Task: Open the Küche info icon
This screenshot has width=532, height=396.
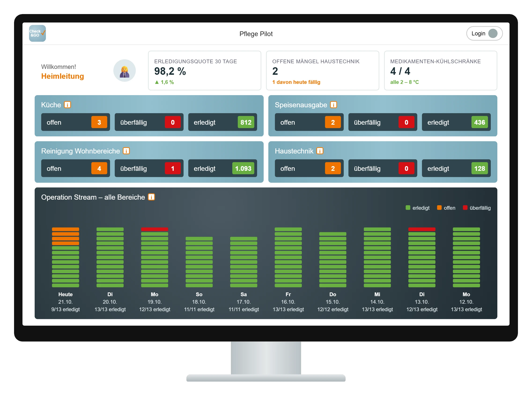Action: pos(67,105)
